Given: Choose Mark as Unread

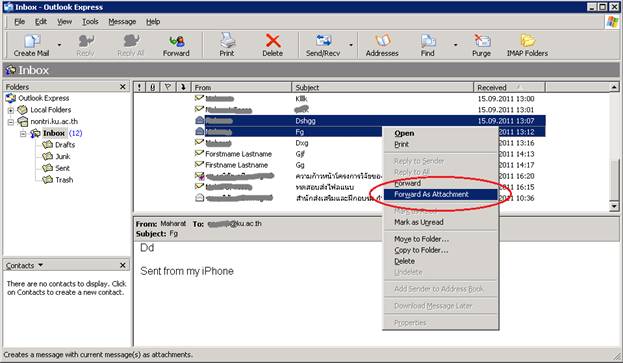Looking at the screenshot, I should click(x=441, y=222).
